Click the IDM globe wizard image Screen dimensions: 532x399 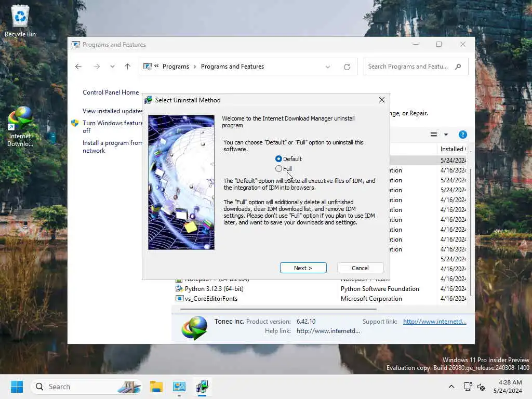coord(181,182)
